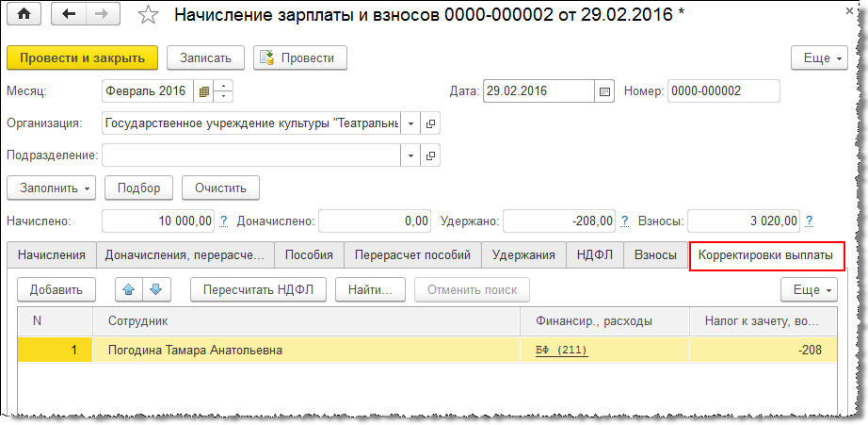
Task: Open the БФ (211) financing link
Action: click(x=561, y=351)
